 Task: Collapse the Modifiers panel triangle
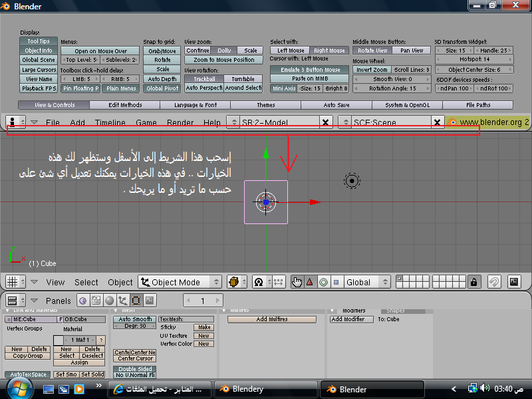332,311
